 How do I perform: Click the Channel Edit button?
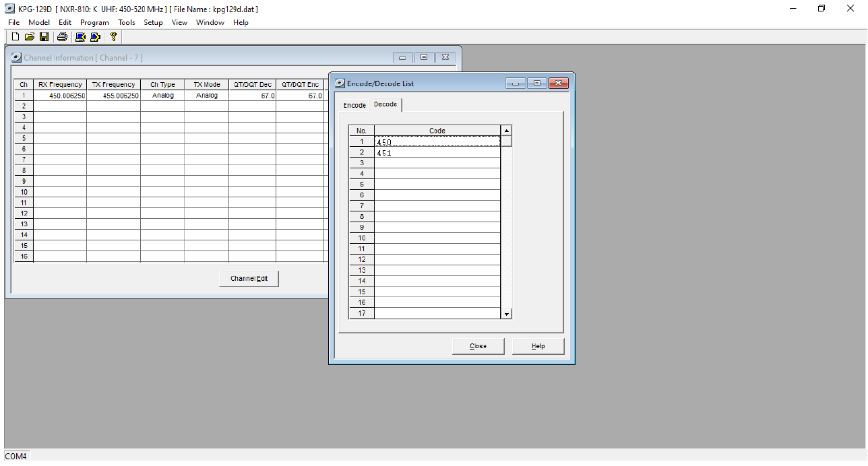[x=249, y=279]
